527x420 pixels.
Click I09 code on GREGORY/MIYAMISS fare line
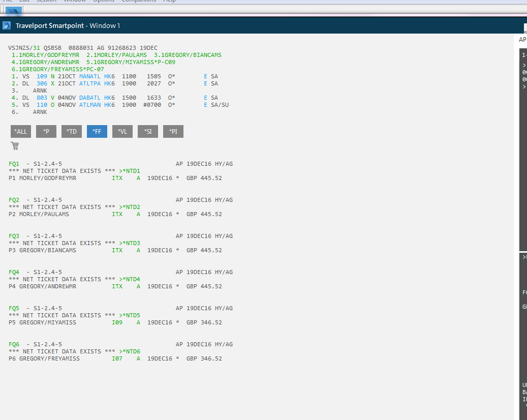click(x=117, y=322)
